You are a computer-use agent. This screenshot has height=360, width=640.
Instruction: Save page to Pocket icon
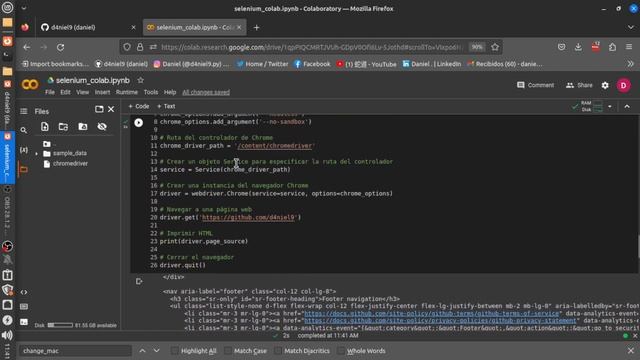[x=562, y=47]
